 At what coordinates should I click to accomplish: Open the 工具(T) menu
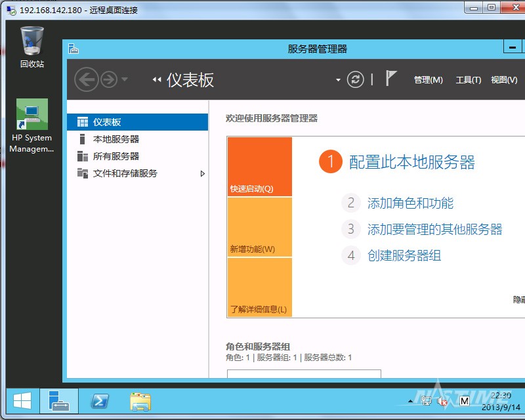pyautogui.click(x=468, y=80)
